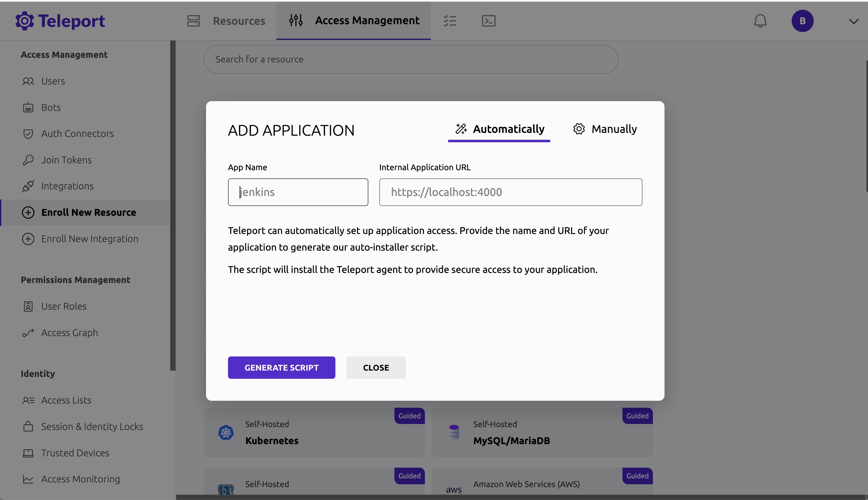Open Bots in the sidebar
Viewport: 868px width, 500px height.
pos(85,107)
